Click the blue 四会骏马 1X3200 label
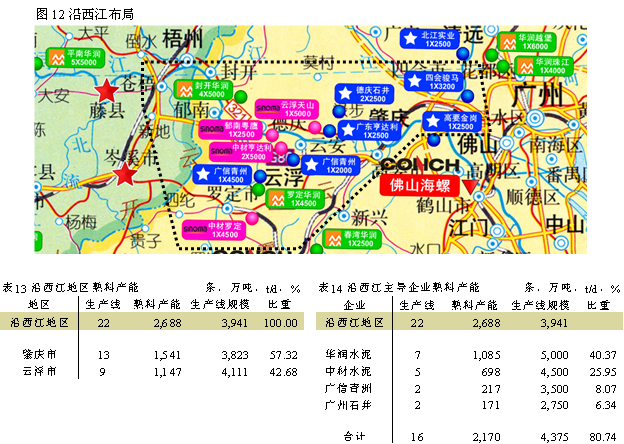This screenshot has height=444, width=624. (x=434, y=82)
